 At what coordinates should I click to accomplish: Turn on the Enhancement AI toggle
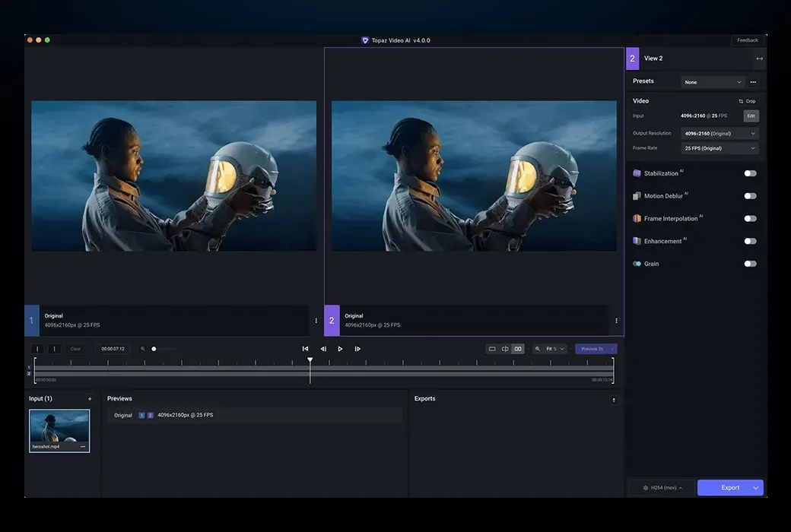[x=750, y=241]
